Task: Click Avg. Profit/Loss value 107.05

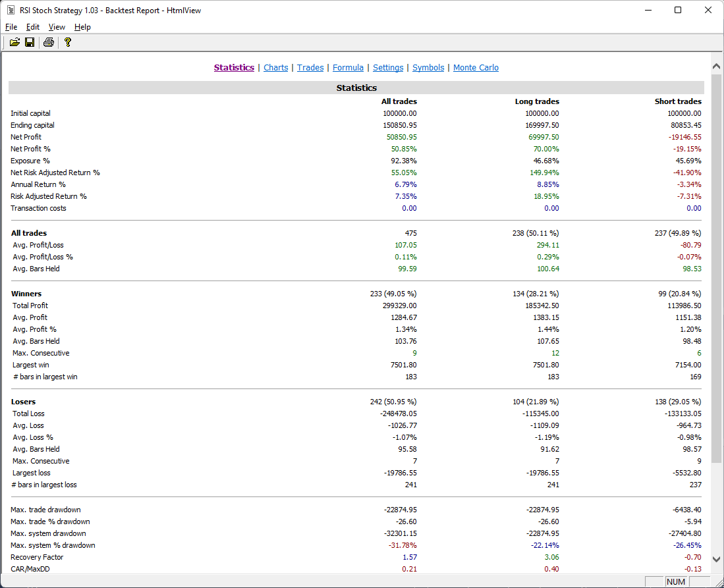Action: 406,245
